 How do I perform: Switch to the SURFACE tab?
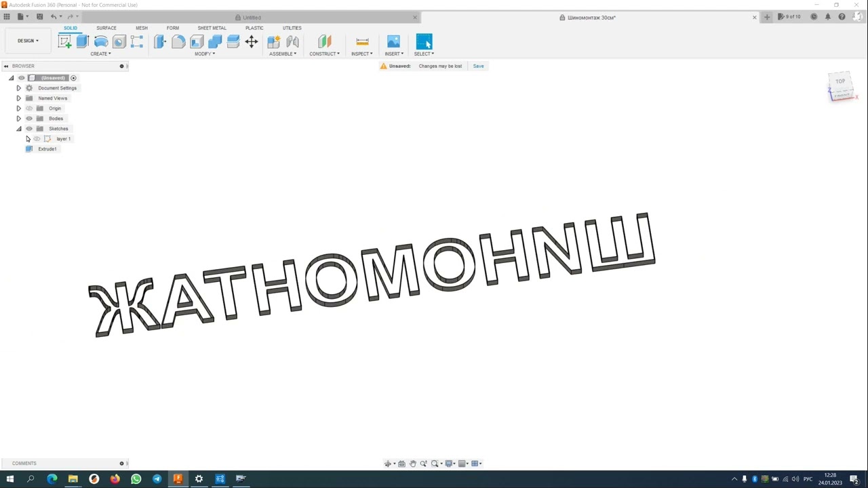[x=106, y=28]
